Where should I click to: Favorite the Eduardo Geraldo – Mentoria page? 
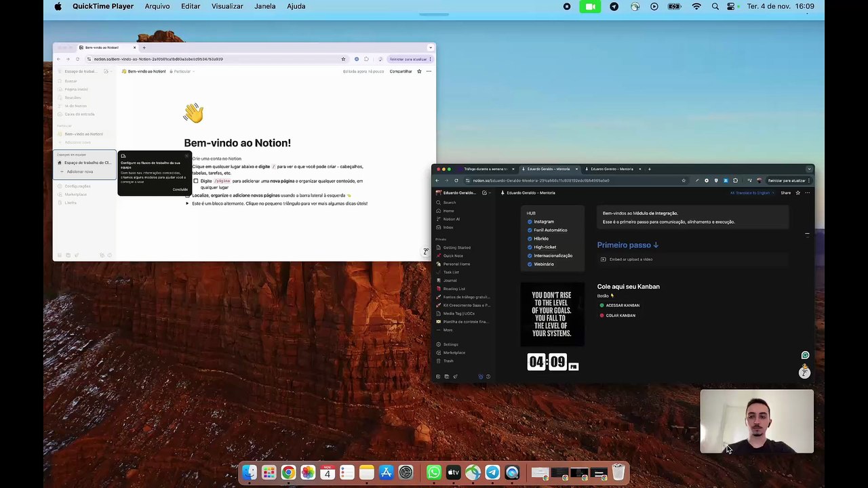797,192
